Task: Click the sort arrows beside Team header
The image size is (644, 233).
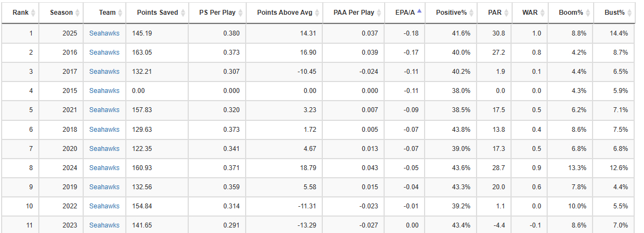Action: [120, 13]
